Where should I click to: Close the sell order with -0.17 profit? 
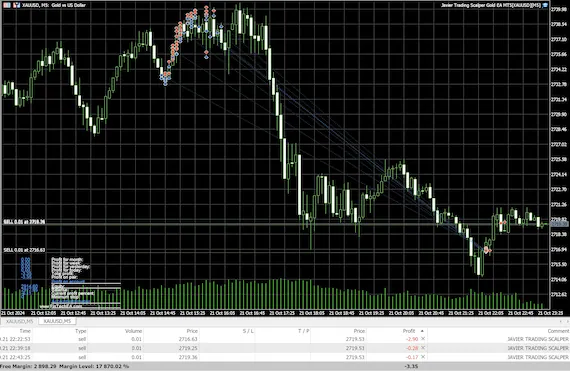pyautogui.click(x=423, y=357)
